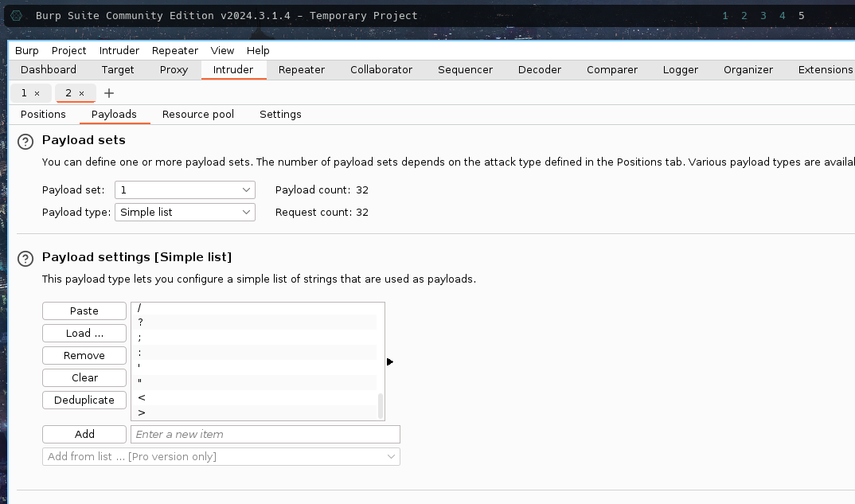Close Intruder attack tab 1
The image size is (855, 504).
pyautogui.click(x=37, y=93)
